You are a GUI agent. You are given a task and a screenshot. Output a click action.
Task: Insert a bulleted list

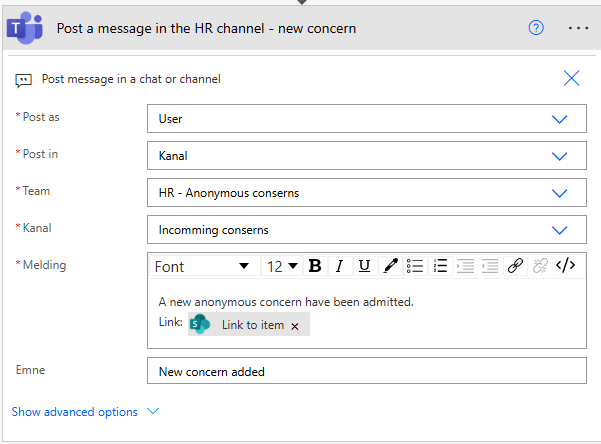pyautogui.click(x=415, y=266)
